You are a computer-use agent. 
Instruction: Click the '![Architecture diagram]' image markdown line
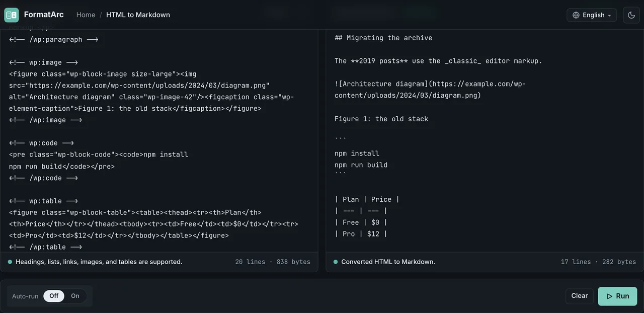click(430, 90)
